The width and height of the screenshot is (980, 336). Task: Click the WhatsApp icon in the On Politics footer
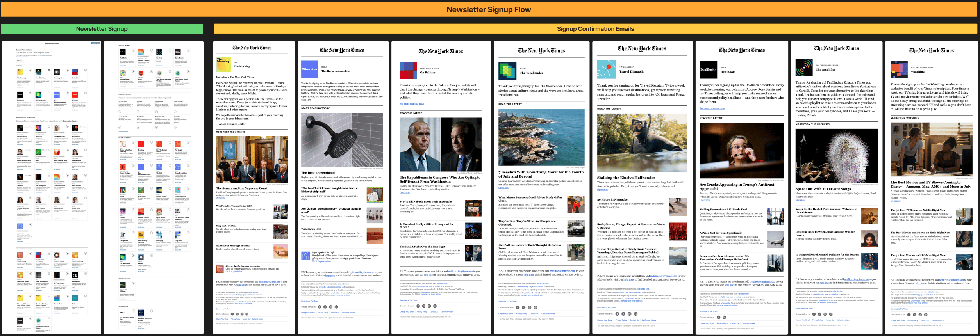click(435, 306)
